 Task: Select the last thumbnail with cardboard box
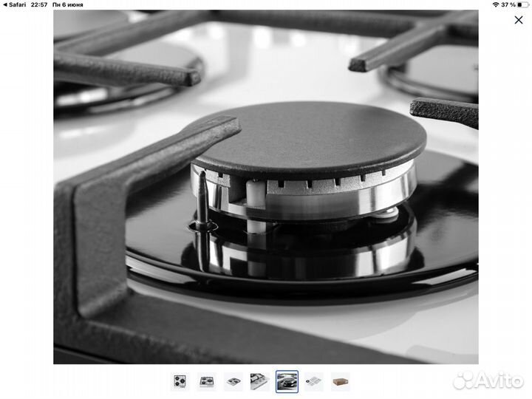click(340, 381)
